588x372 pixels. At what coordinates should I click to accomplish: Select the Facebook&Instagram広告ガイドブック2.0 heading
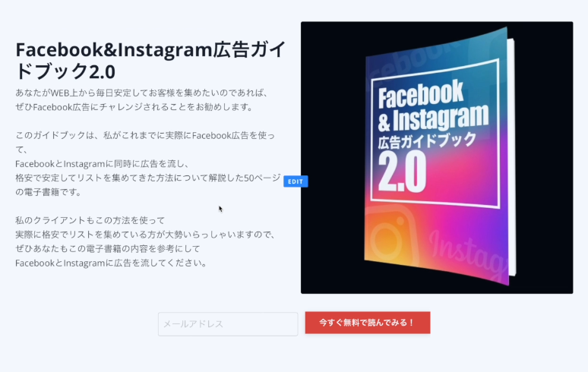click(x=150, y=60)
